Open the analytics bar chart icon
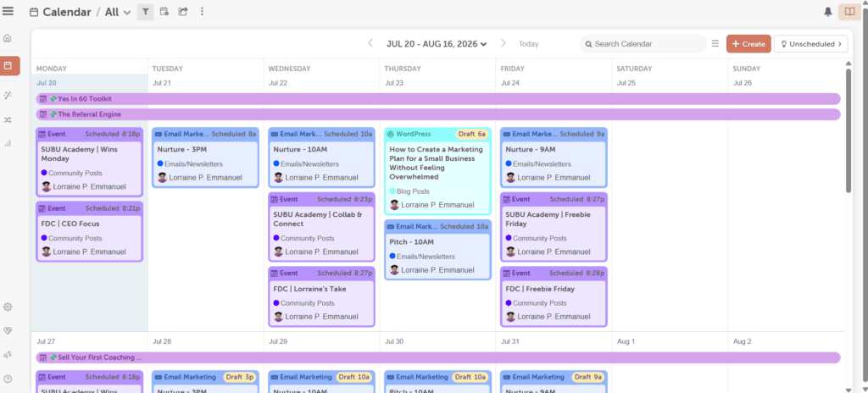 tap(8, 143)
